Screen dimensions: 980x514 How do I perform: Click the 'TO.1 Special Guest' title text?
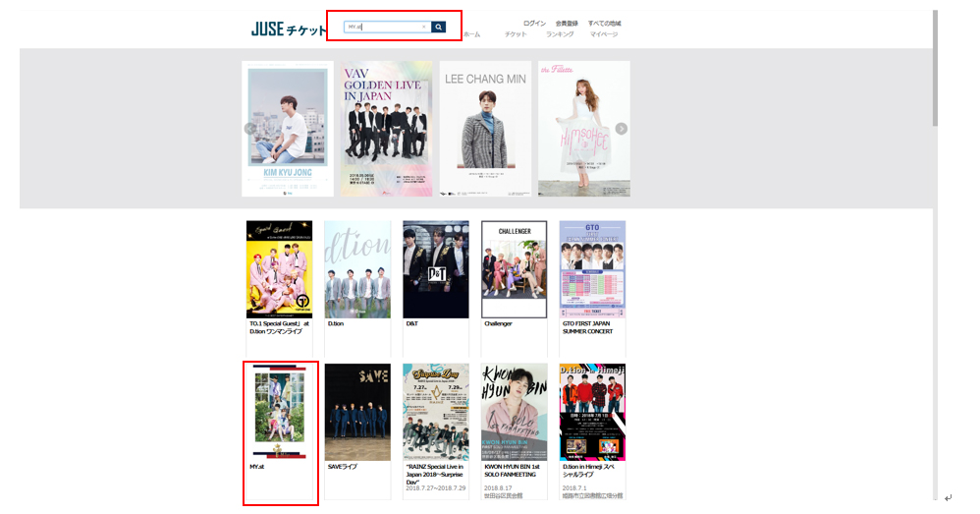(x=280, y=327)
